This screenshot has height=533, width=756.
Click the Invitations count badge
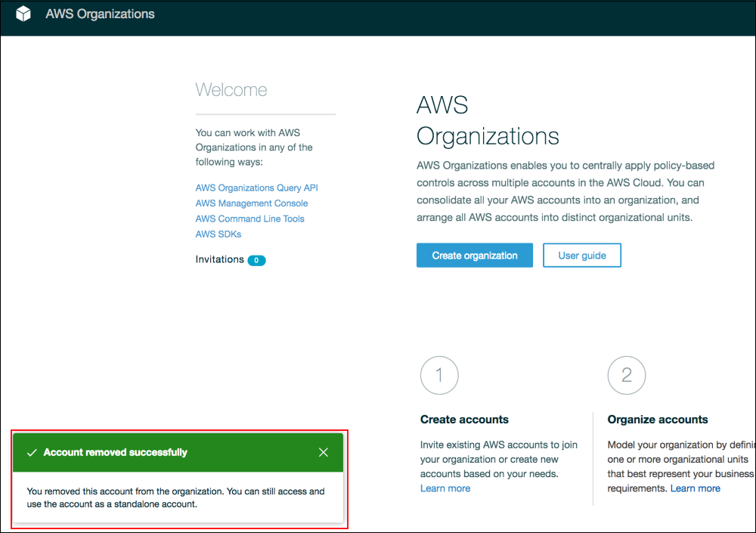pyautogui.click(x=256, y=260)
